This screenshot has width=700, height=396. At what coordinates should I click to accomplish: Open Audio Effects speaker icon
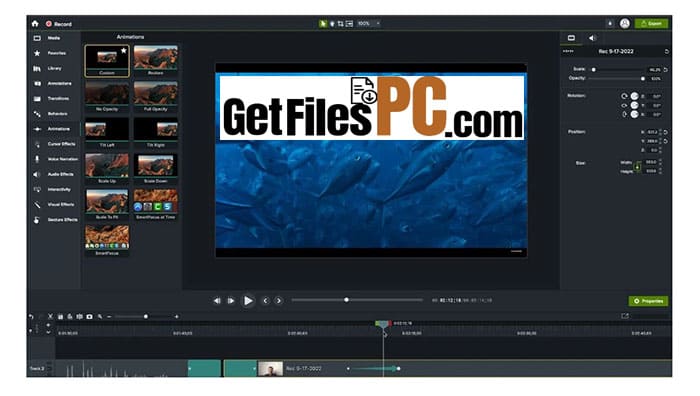37,175
